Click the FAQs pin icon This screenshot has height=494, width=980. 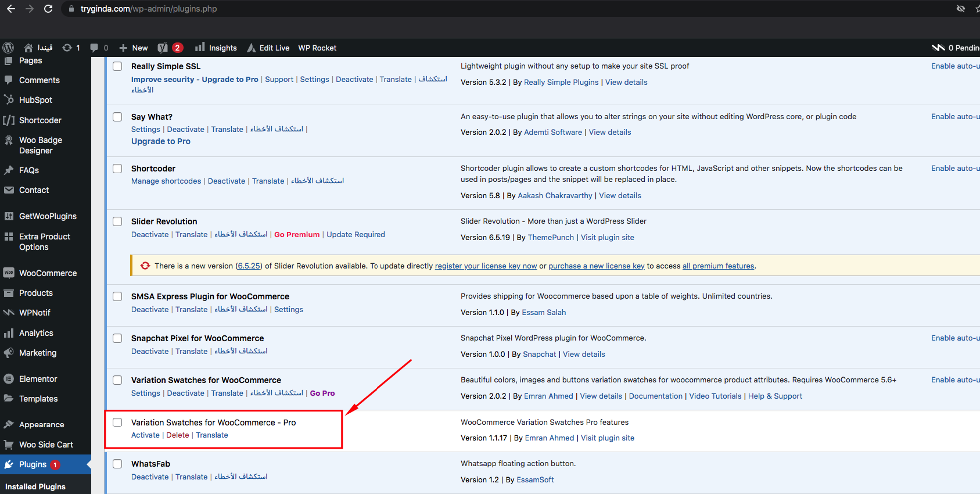[x=9, y=170]
